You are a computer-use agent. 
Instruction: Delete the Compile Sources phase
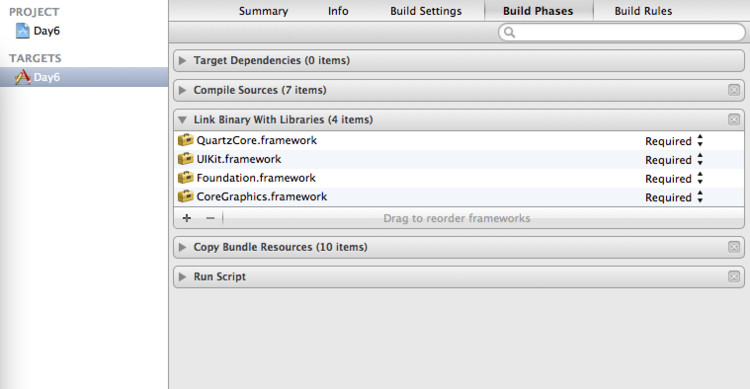click(734, 90)
